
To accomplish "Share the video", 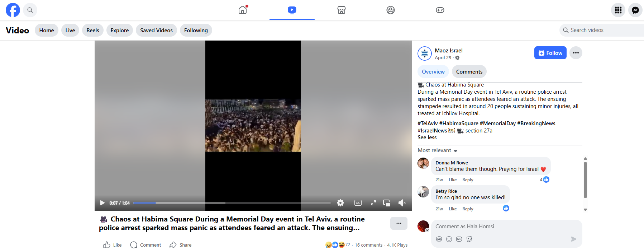I will click(180, 245).
